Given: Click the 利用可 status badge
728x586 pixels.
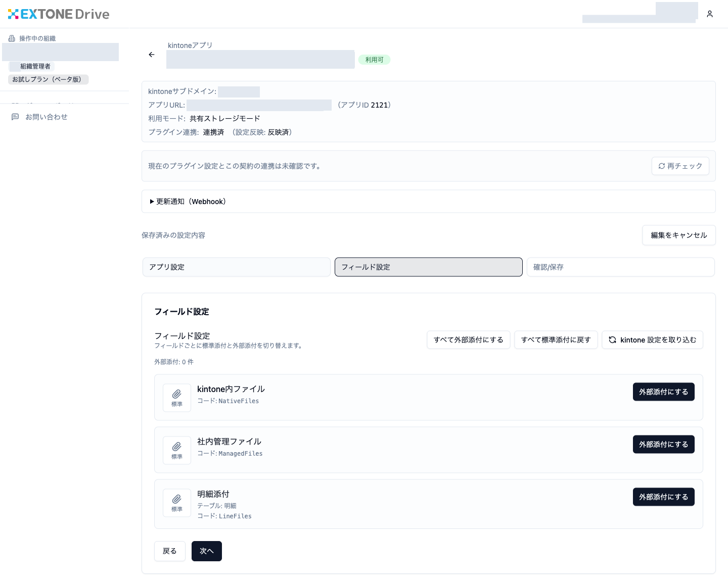Looking at the screenshot, I should coord(375,60).
